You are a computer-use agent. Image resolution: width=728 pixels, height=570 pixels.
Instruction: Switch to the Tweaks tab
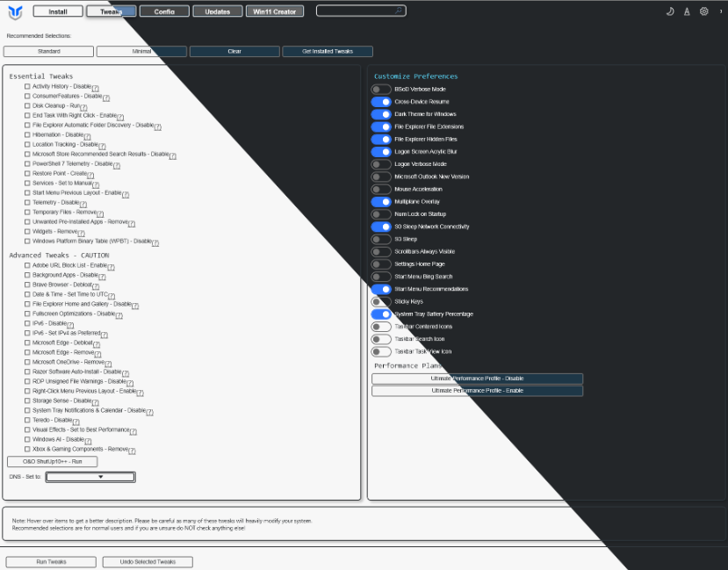click(112, 11)
